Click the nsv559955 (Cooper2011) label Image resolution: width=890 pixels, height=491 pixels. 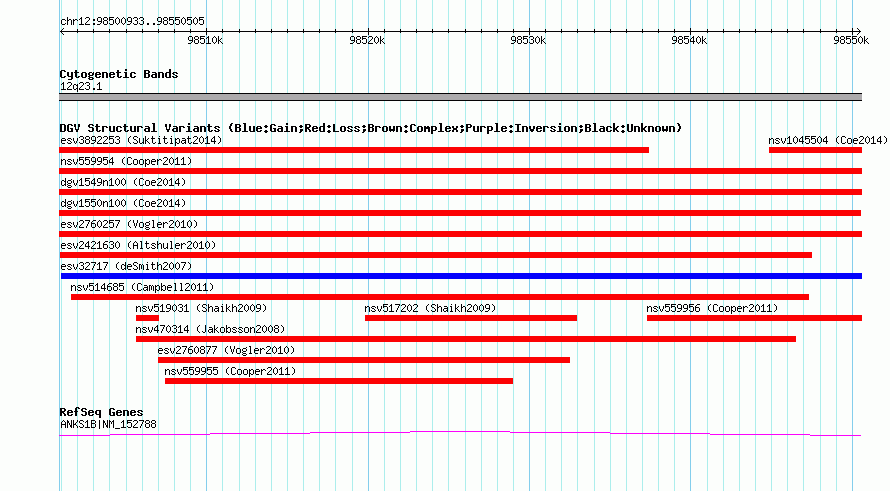point(230,371)
